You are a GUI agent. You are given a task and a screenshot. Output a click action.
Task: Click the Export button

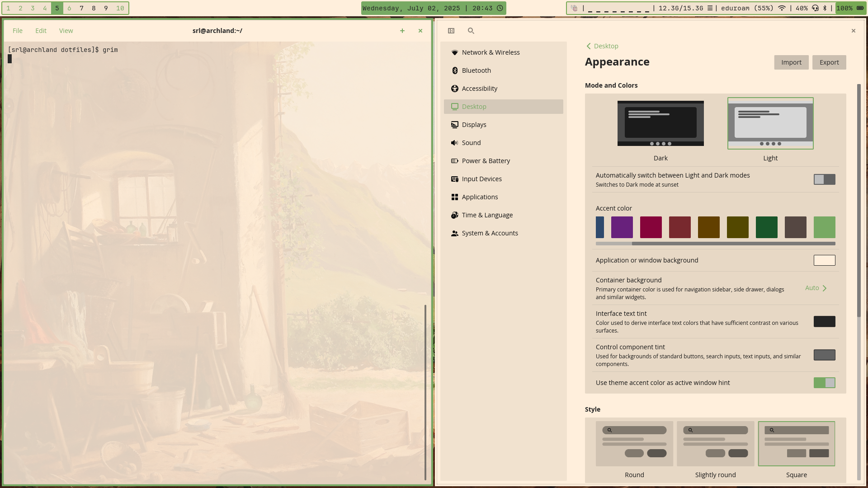point(829,62)
